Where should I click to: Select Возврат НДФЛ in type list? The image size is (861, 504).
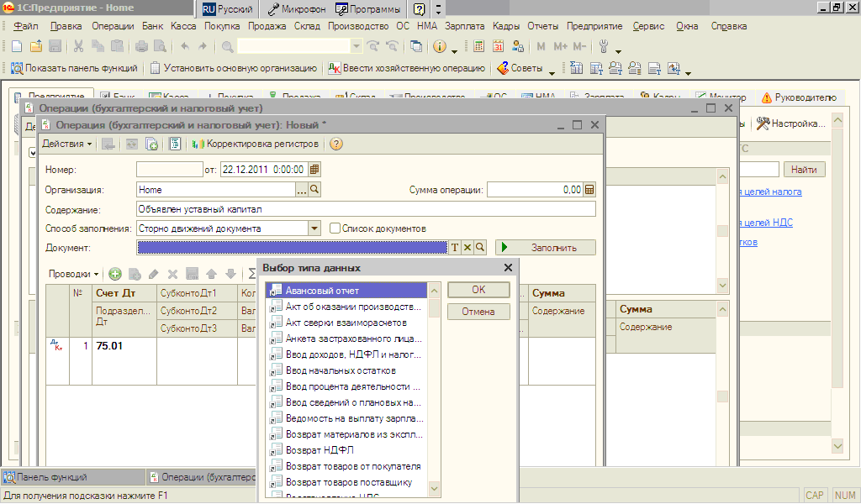coord(346,449)
